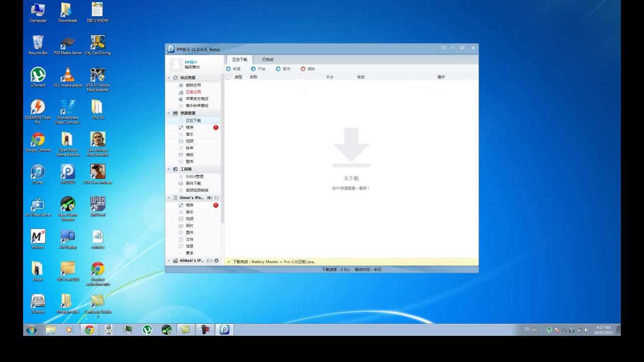
Task: Open the VLC media player desktop icon
Action: point(67,77)
